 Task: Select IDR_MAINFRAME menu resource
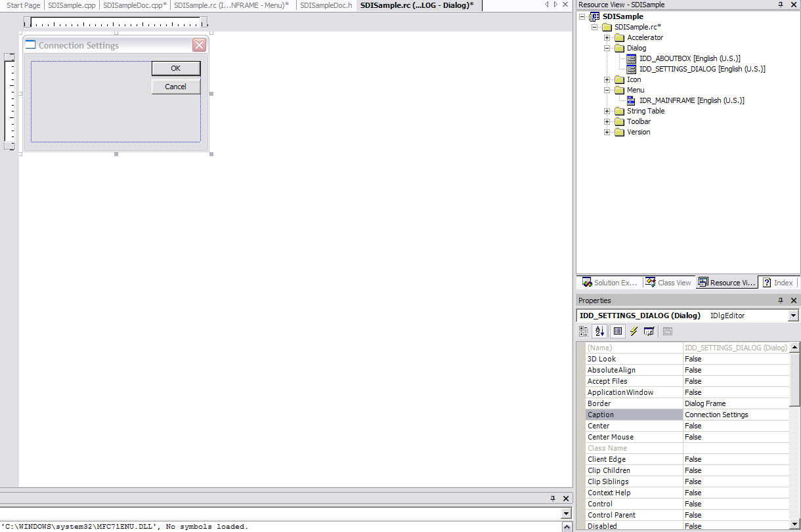(x=691, y=100)
